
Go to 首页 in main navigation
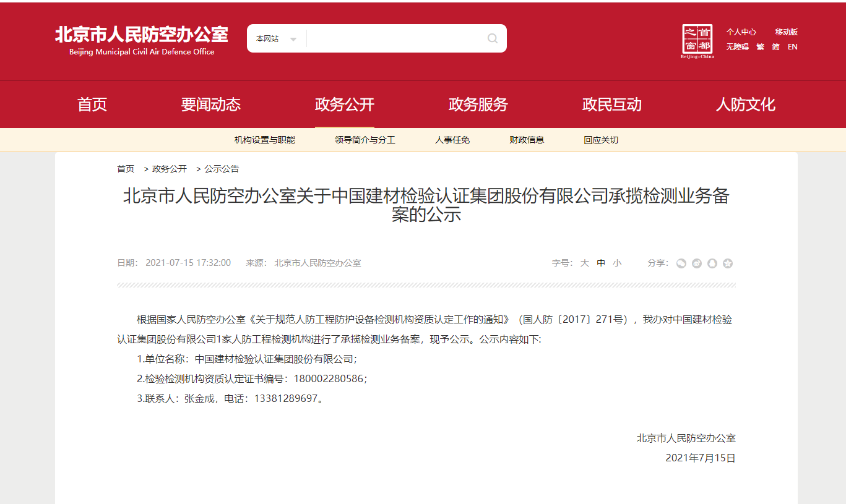(x=92, y=105)
